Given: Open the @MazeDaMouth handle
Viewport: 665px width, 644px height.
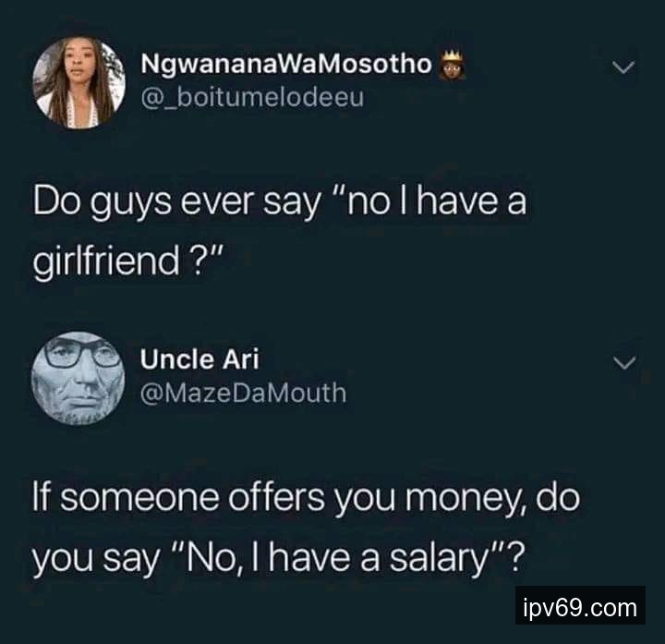Looking at the screenshot, I should click(x=244, y=393).
